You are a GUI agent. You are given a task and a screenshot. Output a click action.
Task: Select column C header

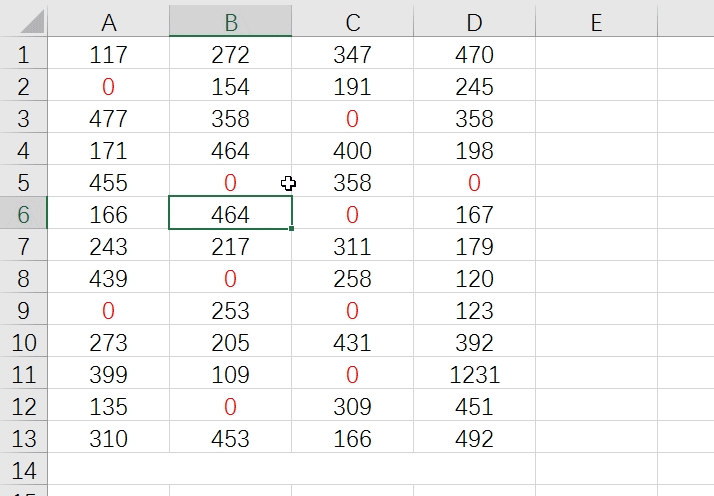352,23
